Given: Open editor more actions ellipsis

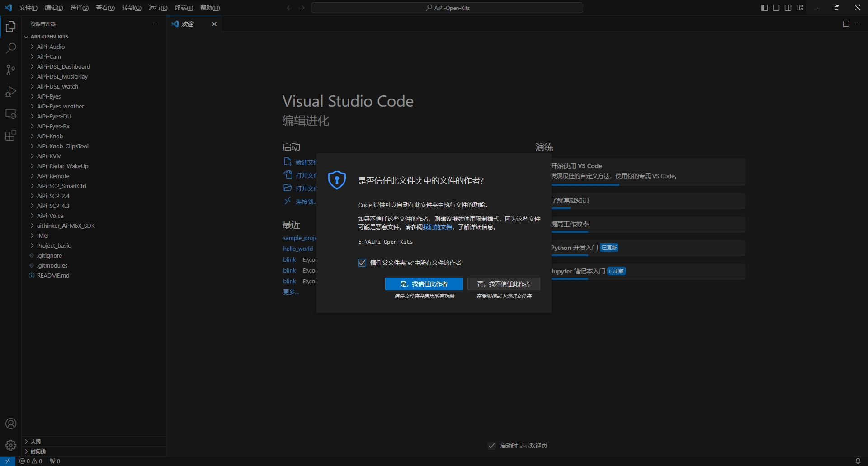Looking at the screenshot, I should [x=858, y=24].
